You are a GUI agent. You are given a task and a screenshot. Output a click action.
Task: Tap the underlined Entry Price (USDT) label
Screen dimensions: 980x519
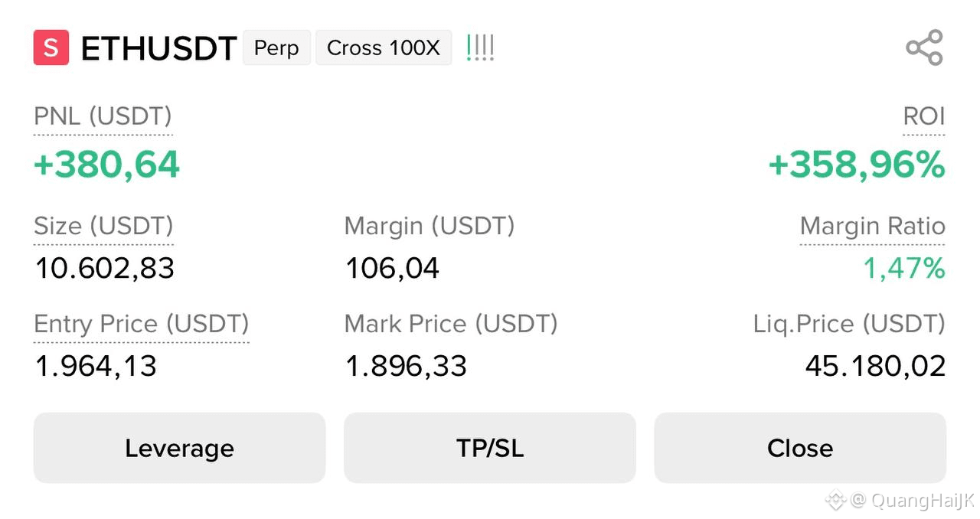click(x=142, y=324)
